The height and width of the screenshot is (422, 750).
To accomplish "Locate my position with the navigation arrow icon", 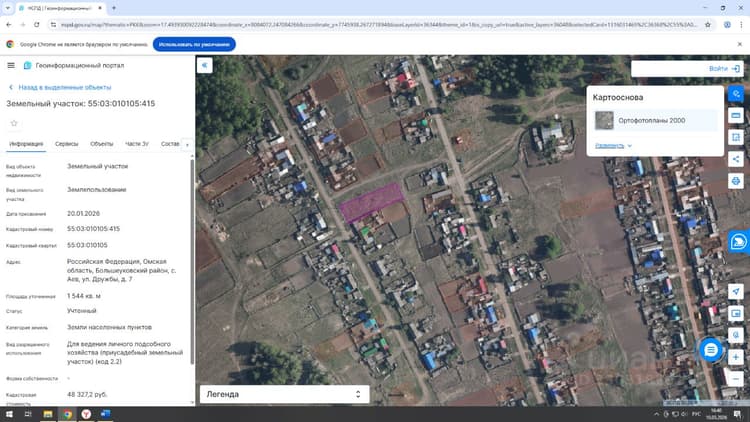I will click(736, 291).
